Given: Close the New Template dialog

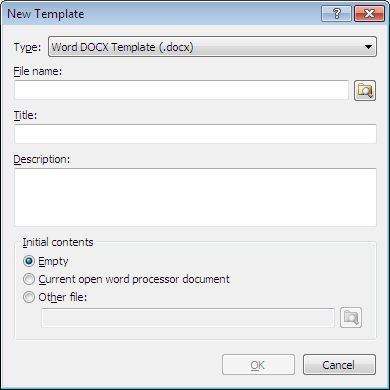Looking at the screenshot, I should pos(369,14).
